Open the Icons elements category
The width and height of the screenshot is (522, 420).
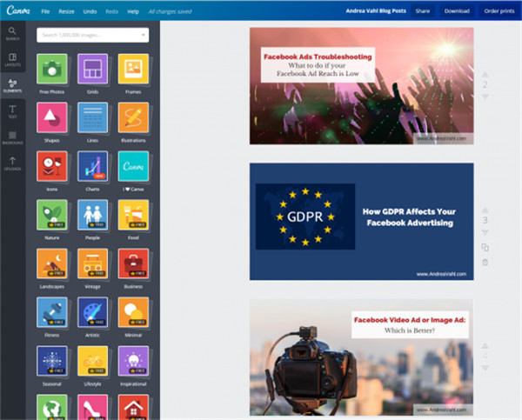click(52, 166)
